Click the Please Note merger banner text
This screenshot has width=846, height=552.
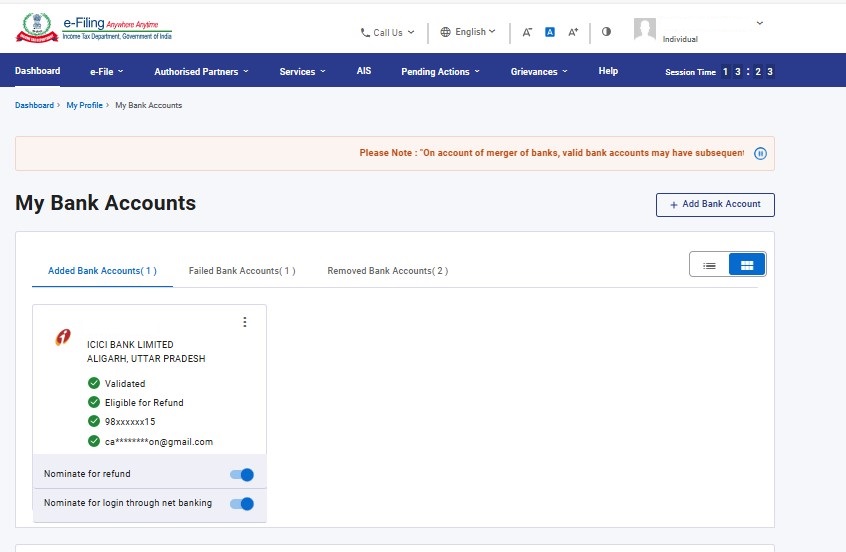(551, 153)
